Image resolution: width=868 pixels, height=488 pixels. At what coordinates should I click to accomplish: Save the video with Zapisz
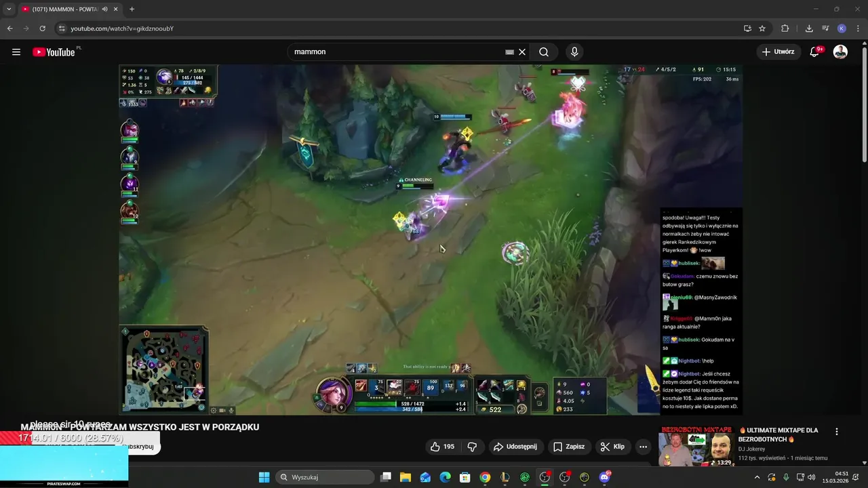[568, 447]
